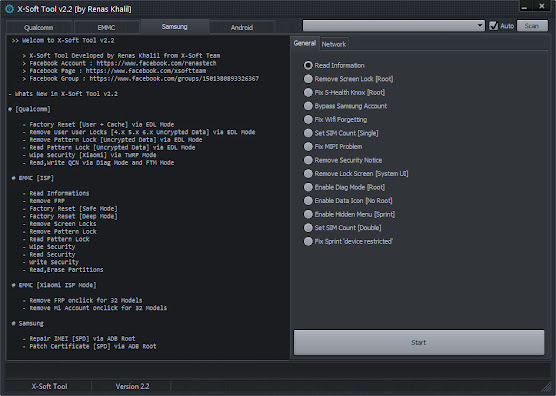Click the X-Soft Tool app icon in title bar
Viewport: 556px width, 396px height.
10,9
